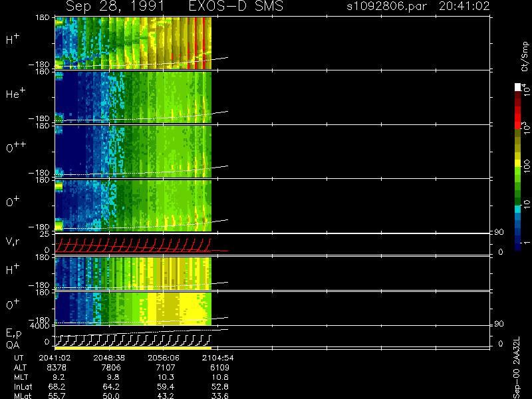Click MLat value '55.7'

(x=57, y=396)
